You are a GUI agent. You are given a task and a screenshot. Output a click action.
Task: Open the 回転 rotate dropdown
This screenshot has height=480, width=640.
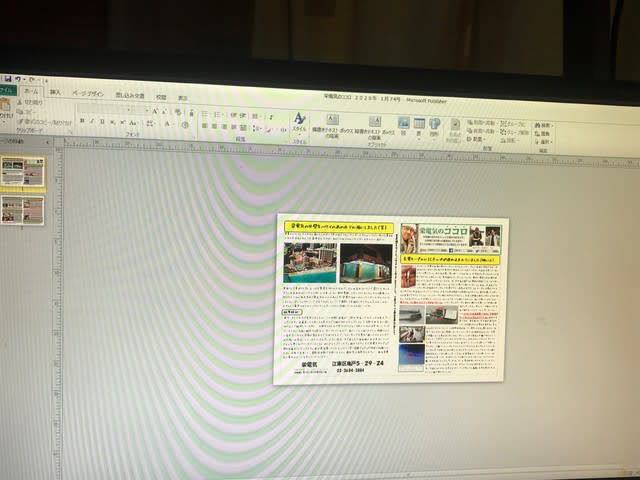[x=510, y=141]
